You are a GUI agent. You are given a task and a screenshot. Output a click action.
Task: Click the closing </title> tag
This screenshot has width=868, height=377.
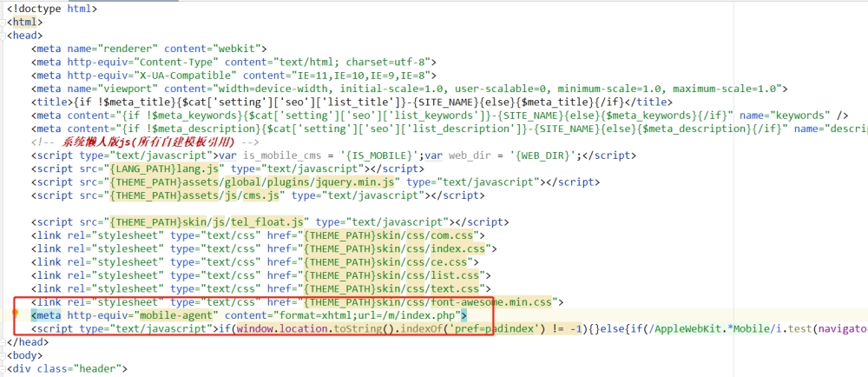point(648,103)
